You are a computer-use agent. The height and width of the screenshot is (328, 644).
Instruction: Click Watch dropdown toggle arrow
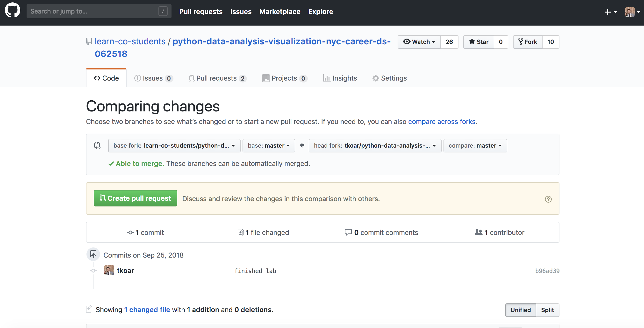(433, 42)
